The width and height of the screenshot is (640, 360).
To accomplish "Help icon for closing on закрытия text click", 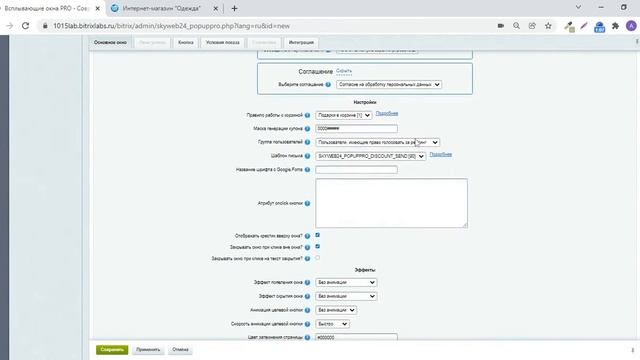I will 307,258.
